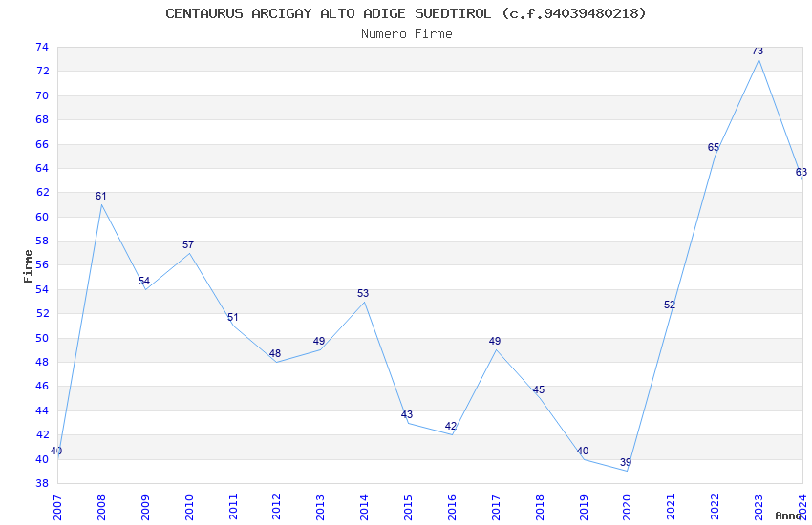This screenshot has width=812, height=525.
Task: Click y-axis tick value 70
Action: click(42, 95)
